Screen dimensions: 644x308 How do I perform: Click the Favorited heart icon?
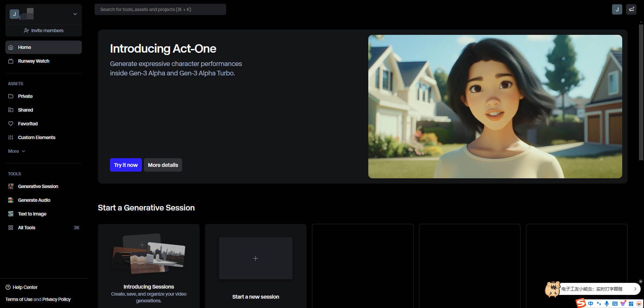pyautogui.click(x=11, y=124)
